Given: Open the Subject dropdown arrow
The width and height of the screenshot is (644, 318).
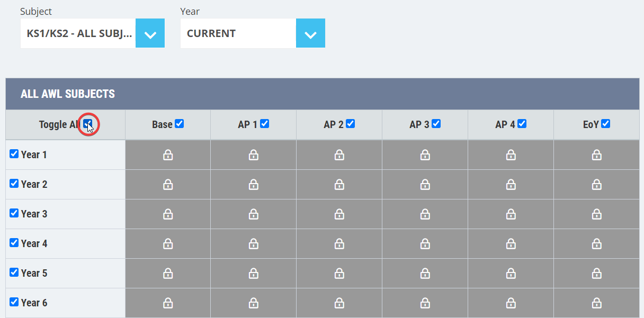Looking at the screenshot, I should coord(150,33).
